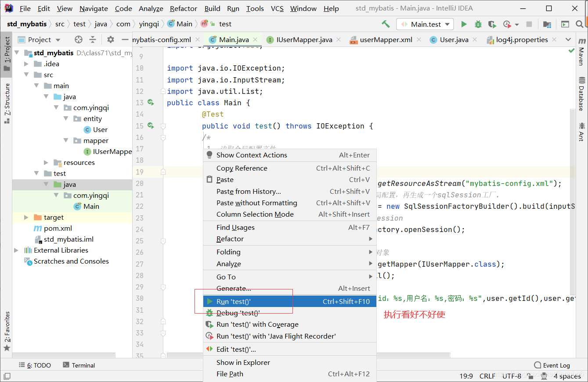Choose Run 'test()' from context menu
Screen dimensions: 588x382
(x=290, y=301)
